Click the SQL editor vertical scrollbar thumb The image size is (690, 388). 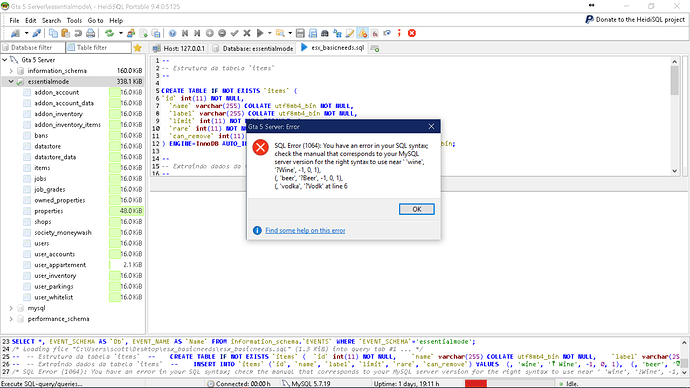675,81
